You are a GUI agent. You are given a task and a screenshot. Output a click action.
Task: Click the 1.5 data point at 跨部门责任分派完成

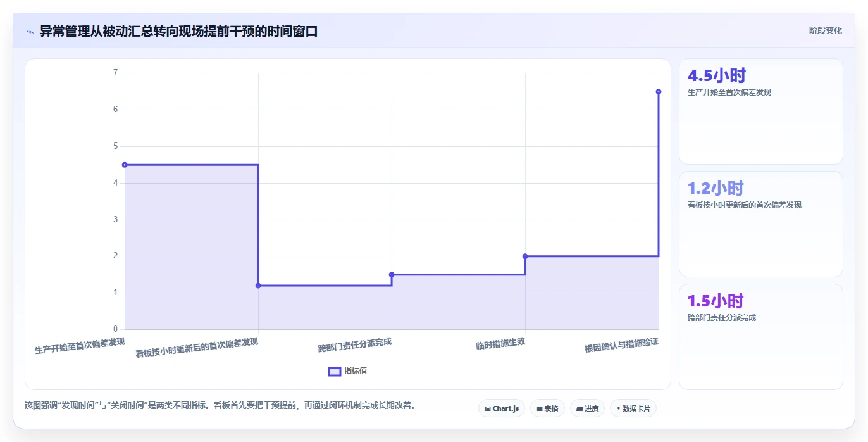[x=392, y=274]
